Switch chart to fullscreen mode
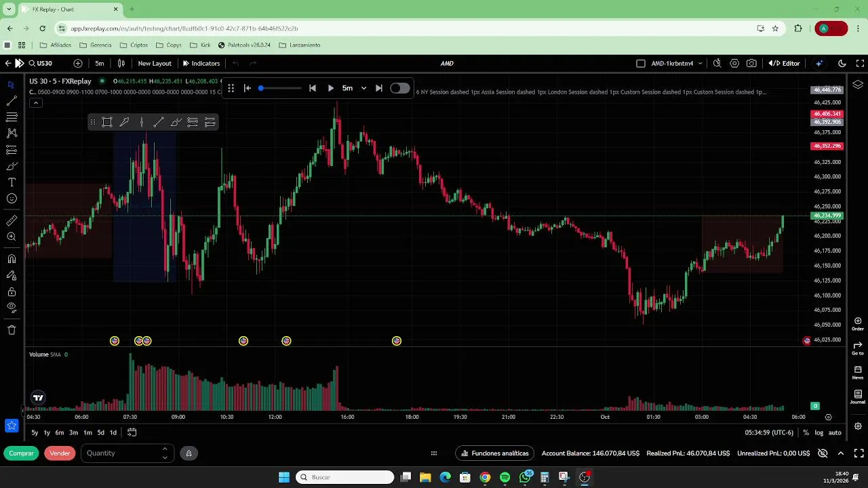 pos(860,63)
